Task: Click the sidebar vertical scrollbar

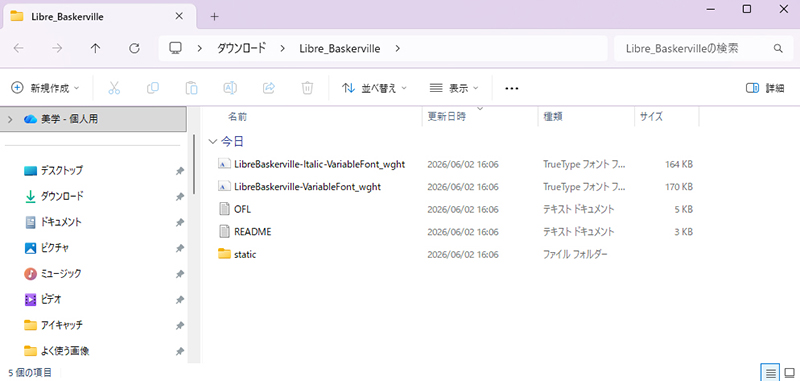Action: [194, 163]
